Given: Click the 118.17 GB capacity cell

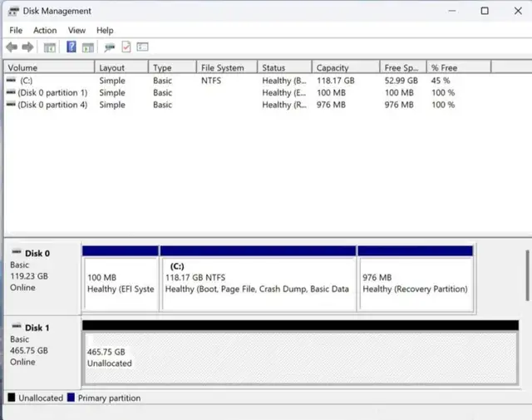Looking at the screenshot, I should point(336,81).
